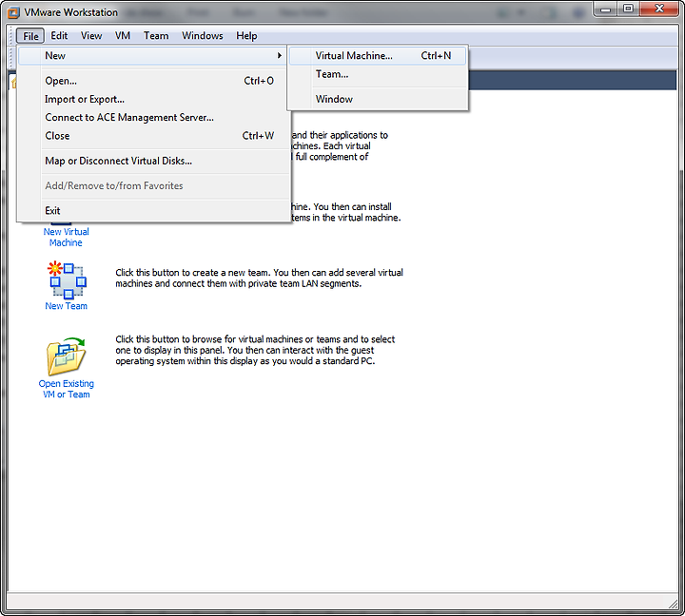Click the New Team link

(x=66, y=306)
